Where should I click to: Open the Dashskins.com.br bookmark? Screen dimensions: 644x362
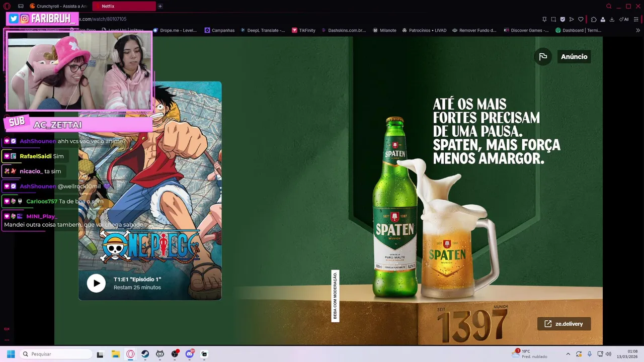[x=343, y=30]
